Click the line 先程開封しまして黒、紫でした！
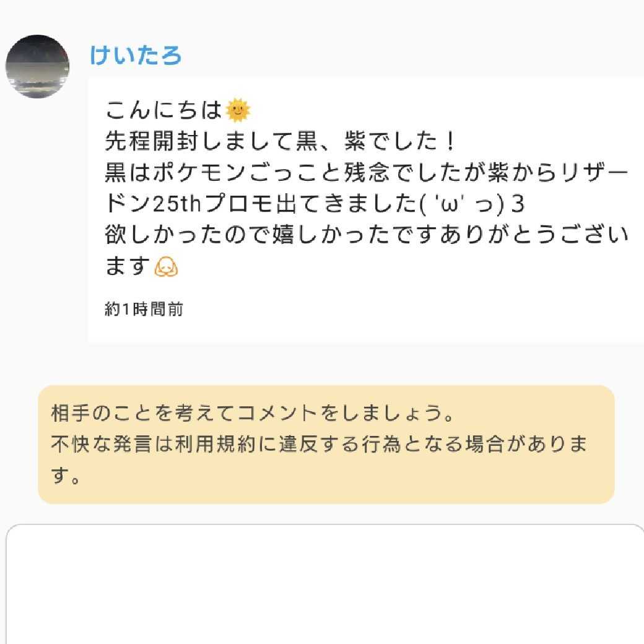 tap(281, 142)
